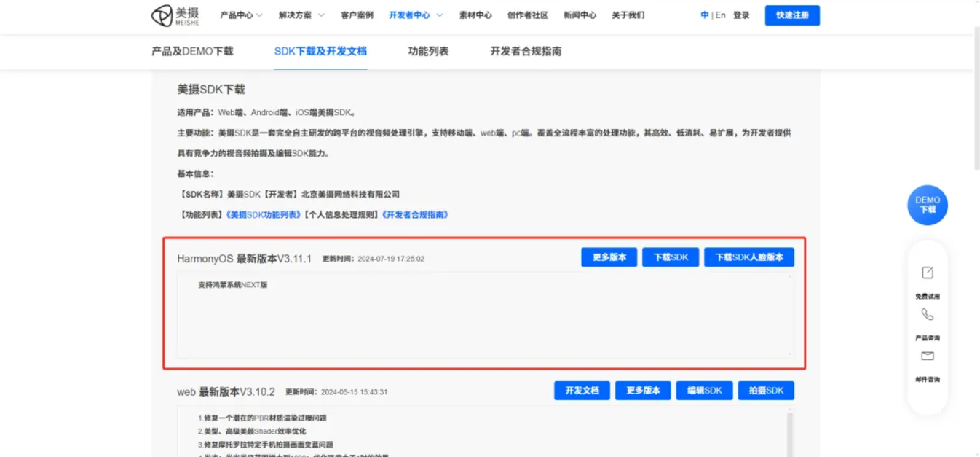Click the HarmonyOS 最新版本V3.11.1 title
This screenshot has height=457, width=980.
pyautogui.click(x=244, y=259)
